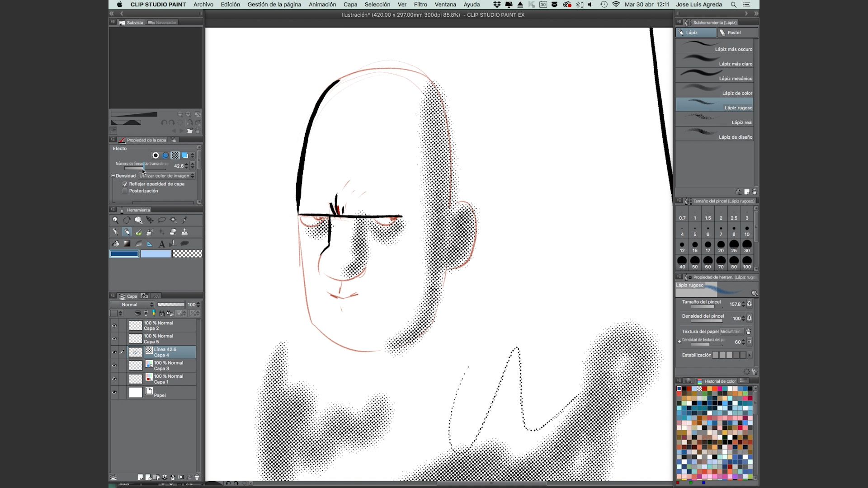
Task: Select the Airbrush tool
Action: click(x=150, y=232)
